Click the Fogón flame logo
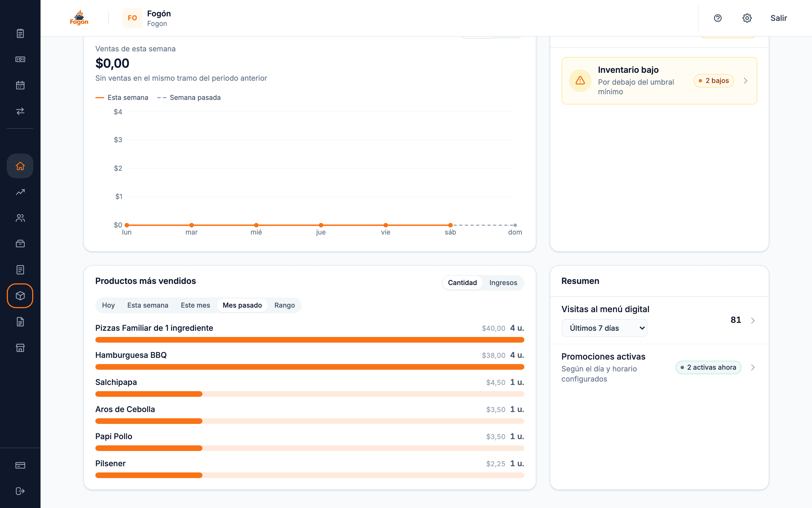Image resolution: width=812 pixels, height=508 pixels. point(79,18)
